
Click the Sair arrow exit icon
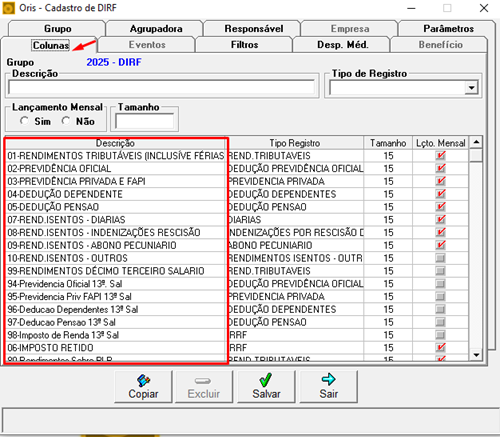point(328,380)
